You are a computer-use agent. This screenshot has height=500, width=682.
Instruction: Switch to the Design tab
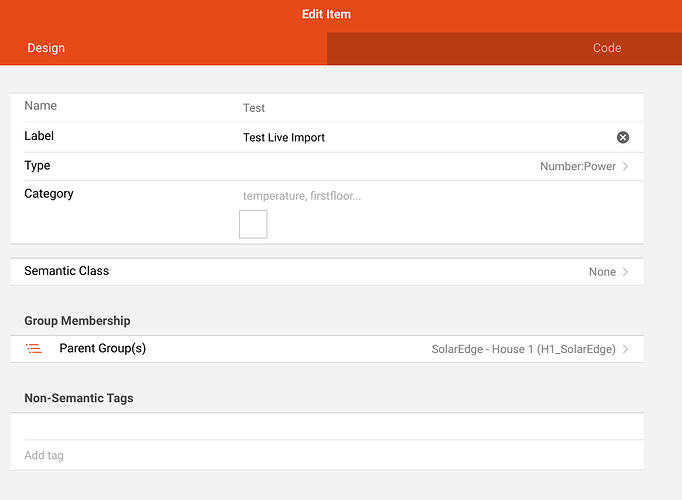(46, 48)
